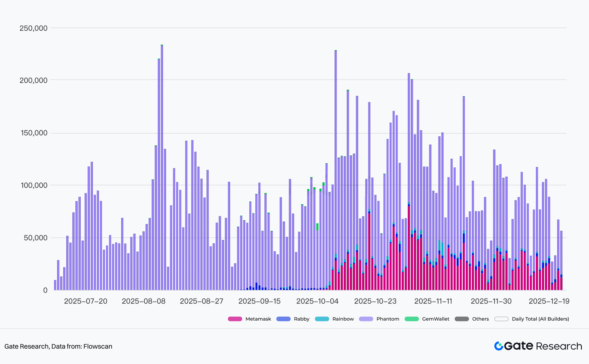The height and width of the screenshot is (364, 589).
Task: Click the Rainbow teal legend swatch
Action: pyautogui.click(x=322, y=319)
